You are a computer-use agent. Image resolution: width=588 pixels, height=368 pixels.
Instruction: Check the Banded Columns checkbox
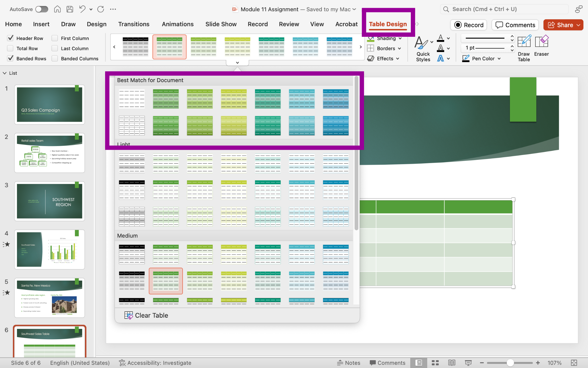55,59
